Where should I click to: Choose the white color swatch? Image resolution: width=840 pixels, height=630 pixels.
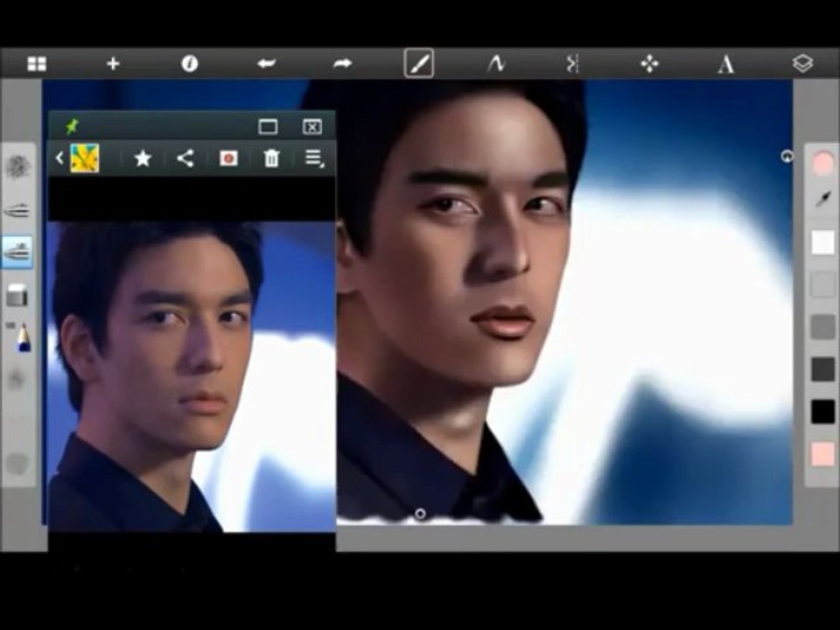pos(822,242)
